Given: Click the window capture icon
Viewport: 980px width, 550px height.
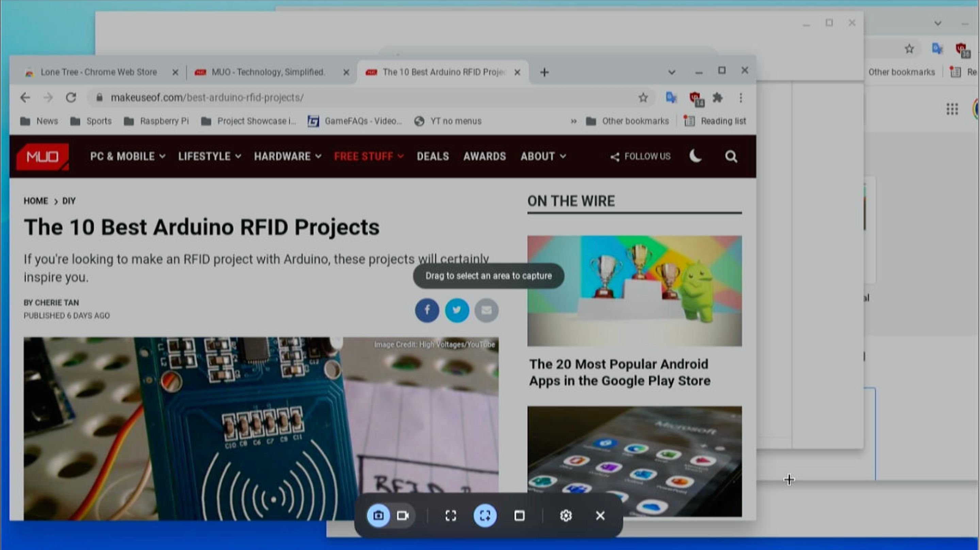Looking at the screenshot, I should pos(519,516).
